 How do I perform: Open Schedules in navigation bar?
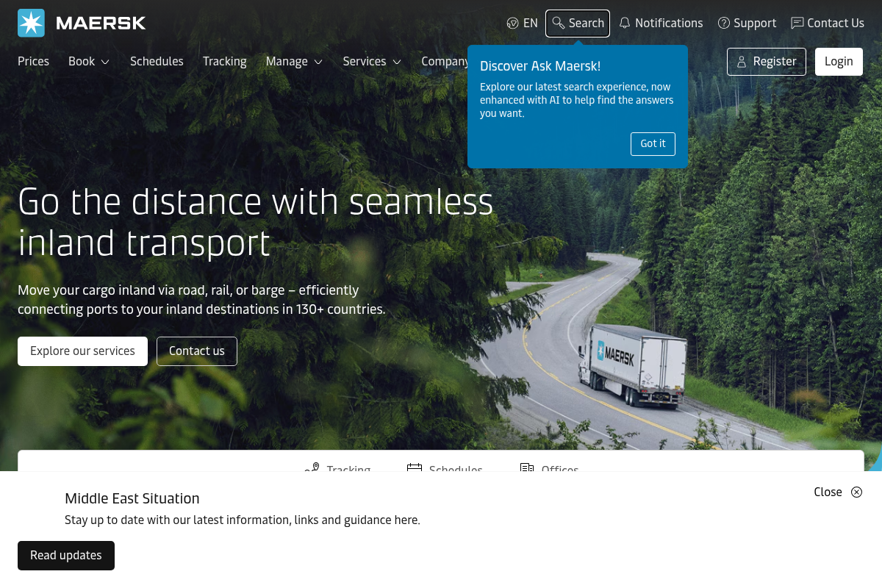[157, 62]
